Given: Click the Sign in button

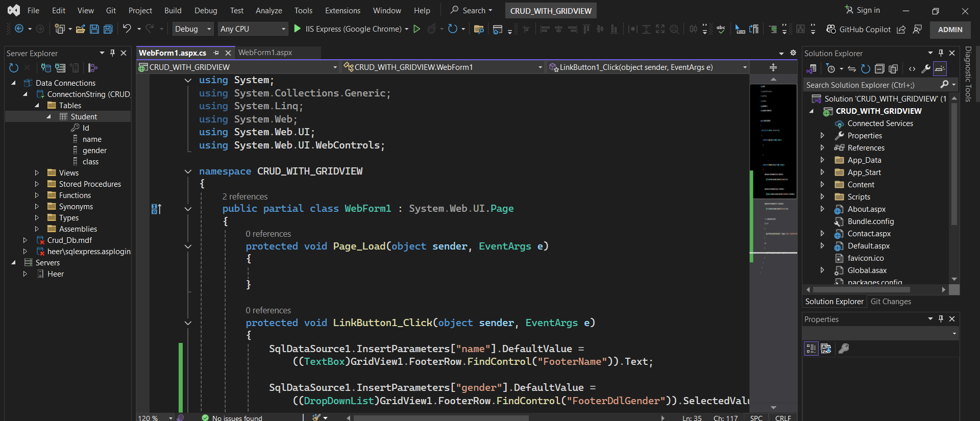Looking at the screenshot, I should coord(863,10).
